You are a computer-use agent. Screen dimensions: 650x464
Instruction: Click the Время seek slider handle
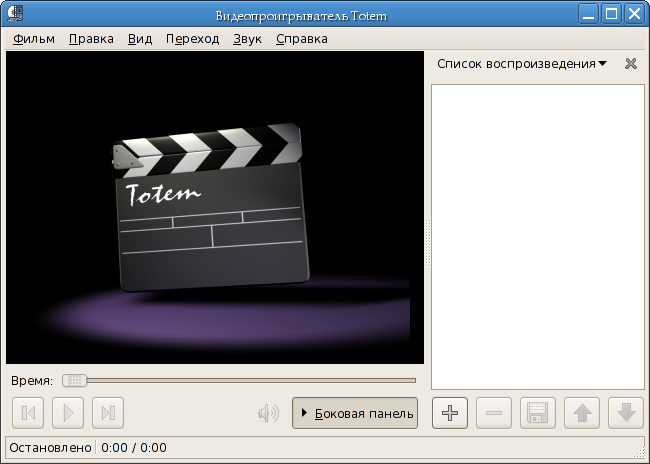point(75,380)
